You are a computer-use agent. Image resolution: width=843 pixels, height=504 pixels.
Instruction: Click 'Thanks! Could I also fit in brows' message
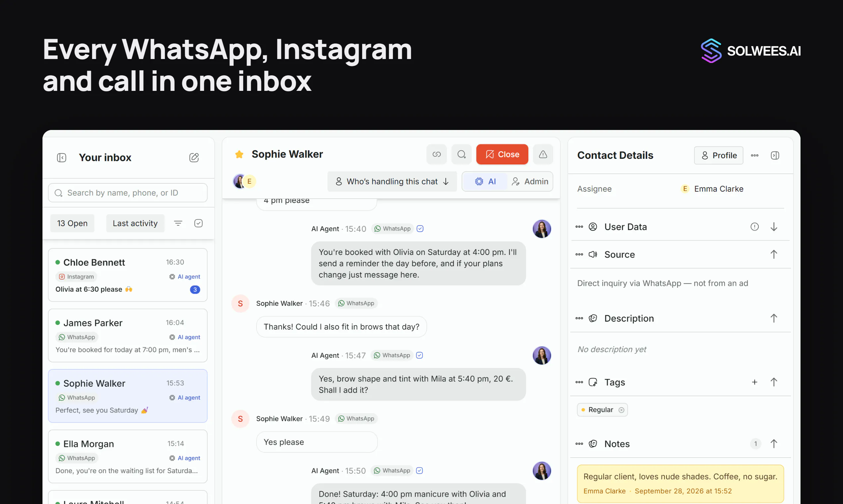click(x=341, y=327)
